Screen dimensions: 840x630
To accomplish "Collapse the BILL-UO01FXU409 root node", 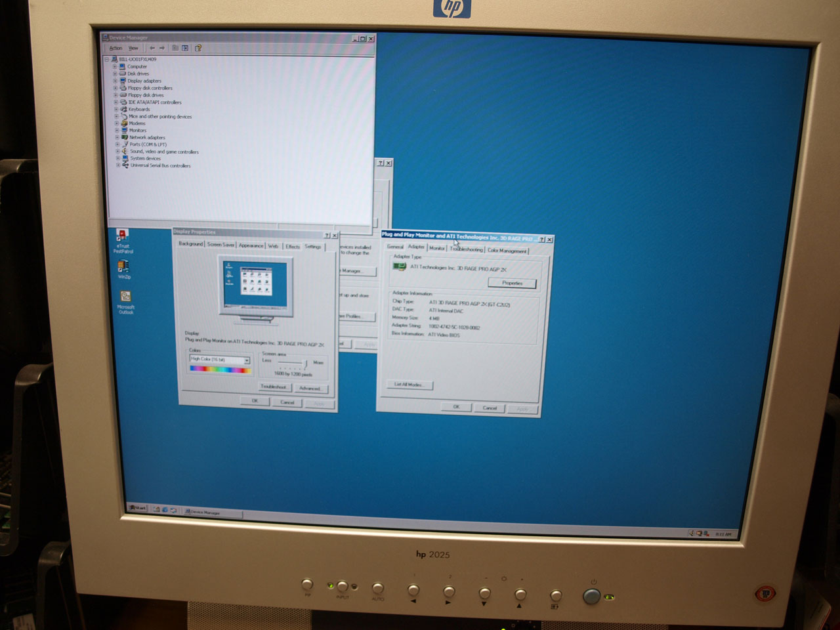I will (108, 59).
